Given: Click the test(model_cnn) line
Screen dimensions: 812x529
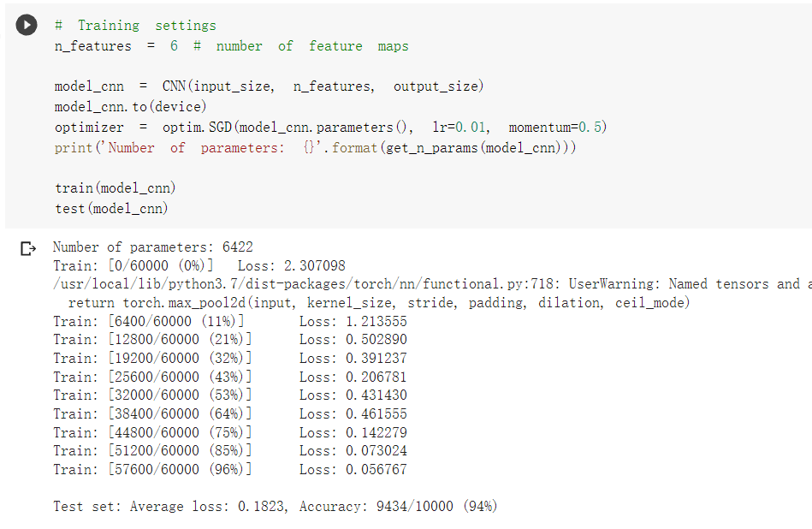Looking at the screenshot, I should [x=111, y=208].
